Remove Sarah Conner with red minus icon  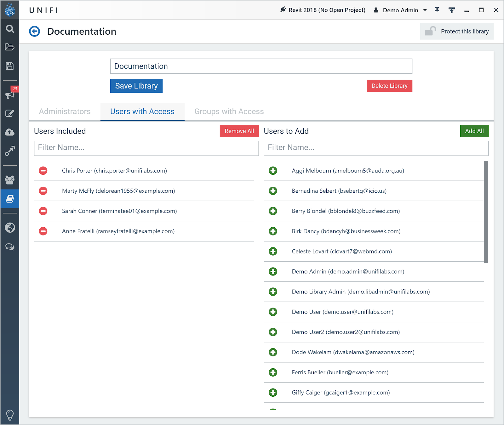[43, 211]
